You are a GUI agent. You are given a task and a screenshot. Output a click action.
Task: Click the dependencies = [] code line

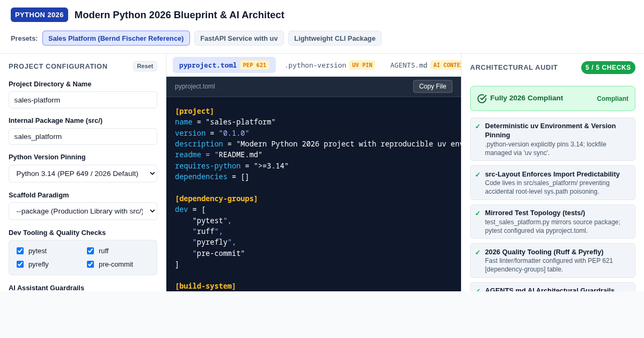tap(212, 177)
